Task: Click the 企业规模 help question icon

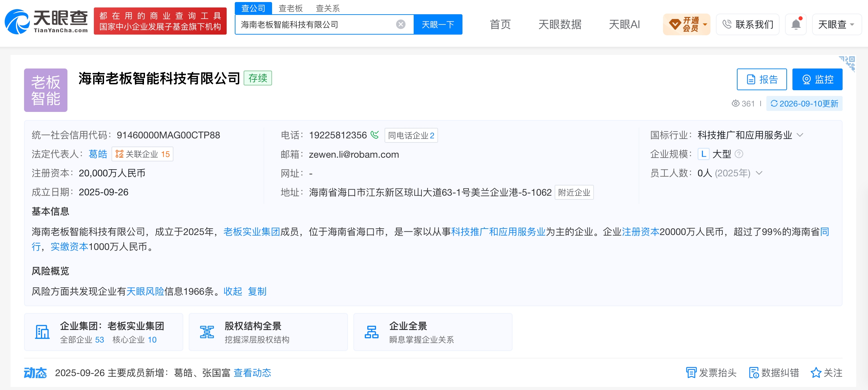Action: click(739, 154)
